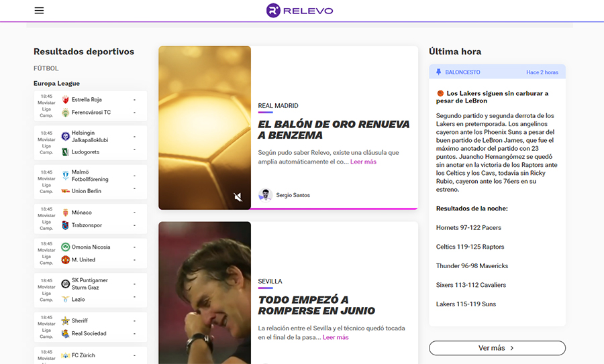Open the Sevilla coach photo thumbnail

pos(205,293)
